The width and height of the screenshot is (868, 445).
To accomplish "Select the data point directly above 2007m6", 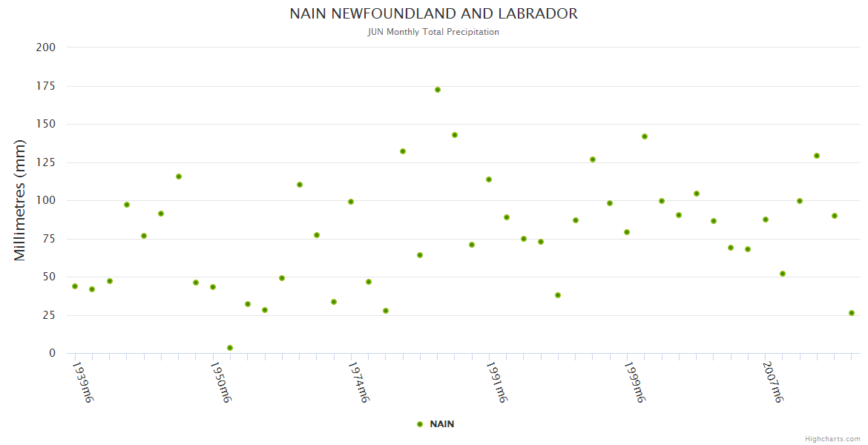I will 766,220.
